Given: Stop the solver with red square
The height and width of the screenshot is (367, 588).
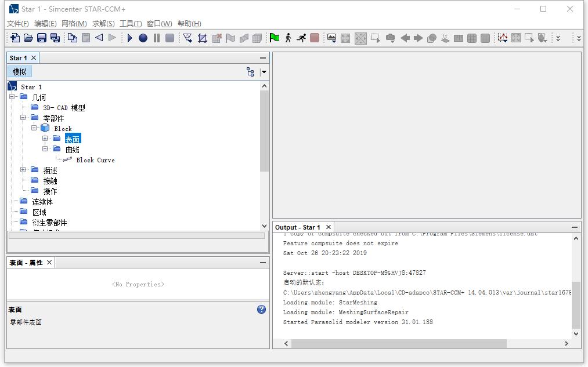Looking at the screenshot, I should pos(315,38).
